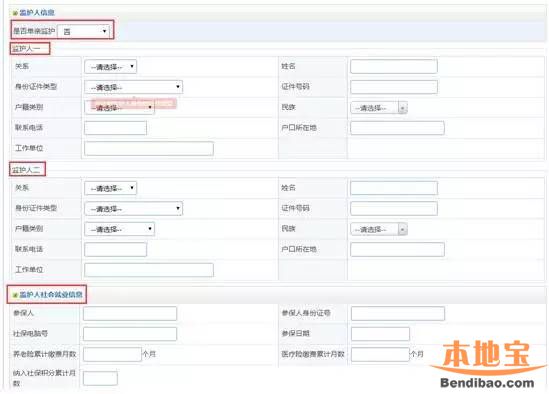Click 监护人二 户口所在地 input field

click(397, 249)
